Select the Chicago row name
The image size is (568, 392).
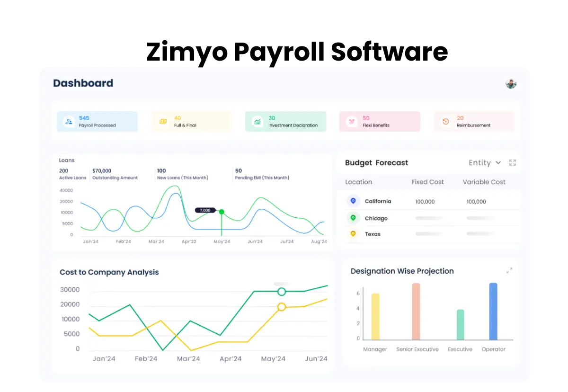click(376, 218)
